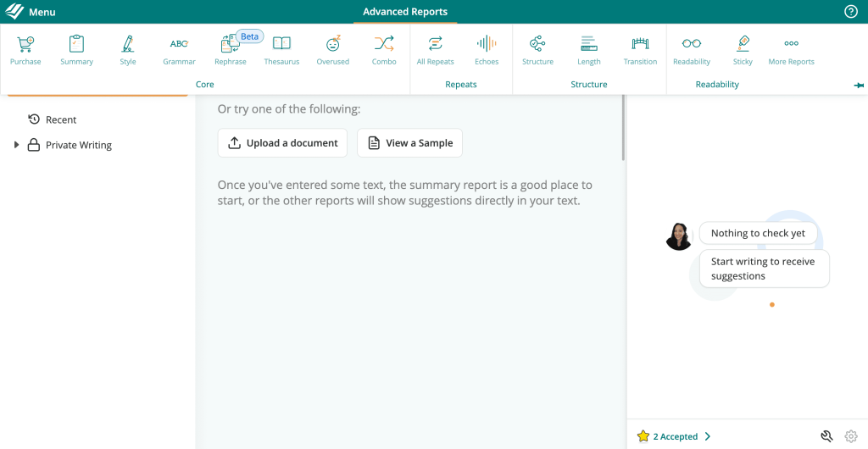This screenshot has width=868, height=449.
Task: Open the Menu
Action: tap(42, 12)
